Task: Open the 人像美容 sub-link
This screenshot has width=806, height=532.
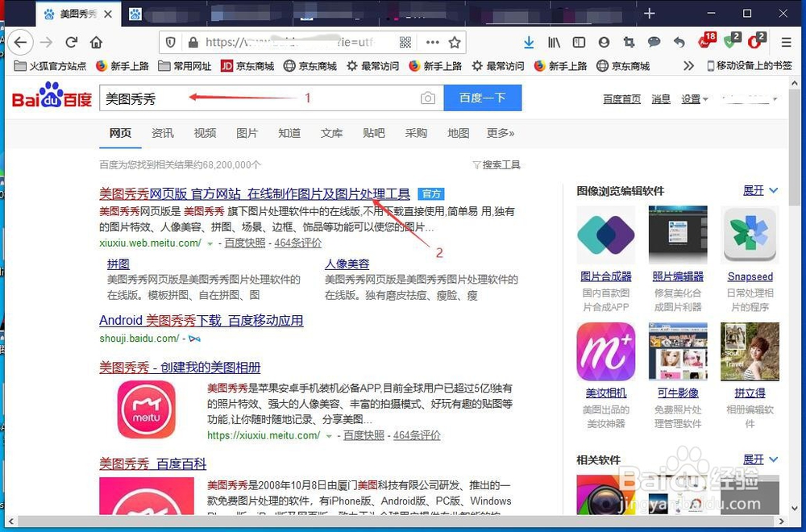Action: pyautogui.click(x=347, y=264)
